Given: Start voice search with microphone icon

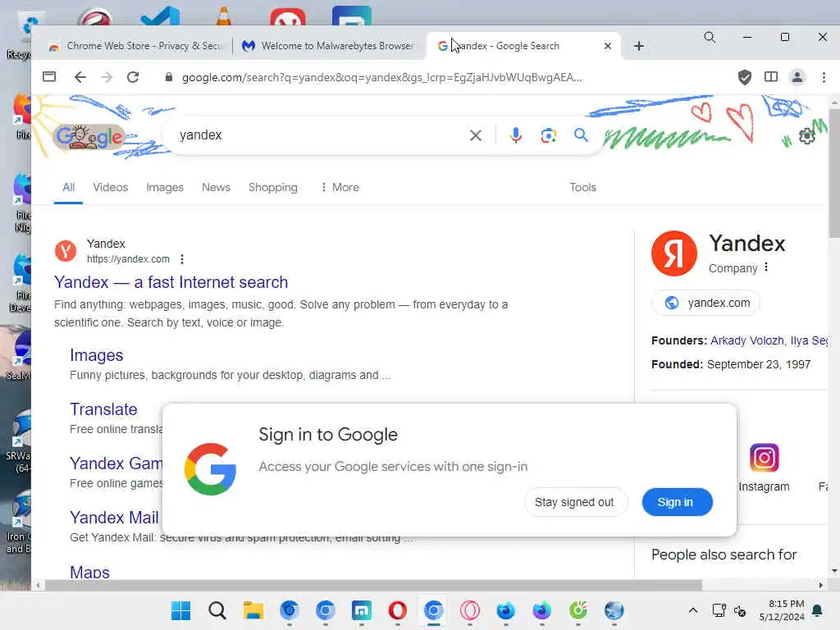Looking at the screenshot, I should tap(516, 135).
